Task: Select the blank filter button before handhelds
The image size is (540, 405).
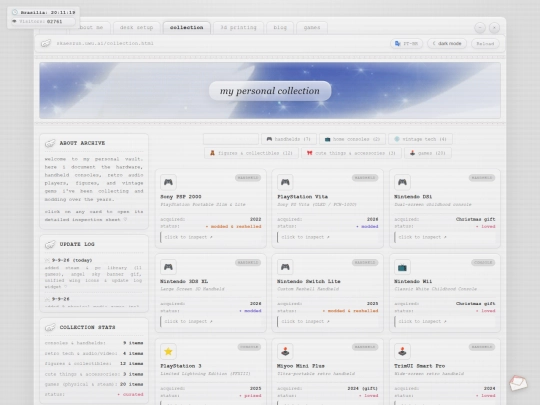Action: (x=231, y=139)
